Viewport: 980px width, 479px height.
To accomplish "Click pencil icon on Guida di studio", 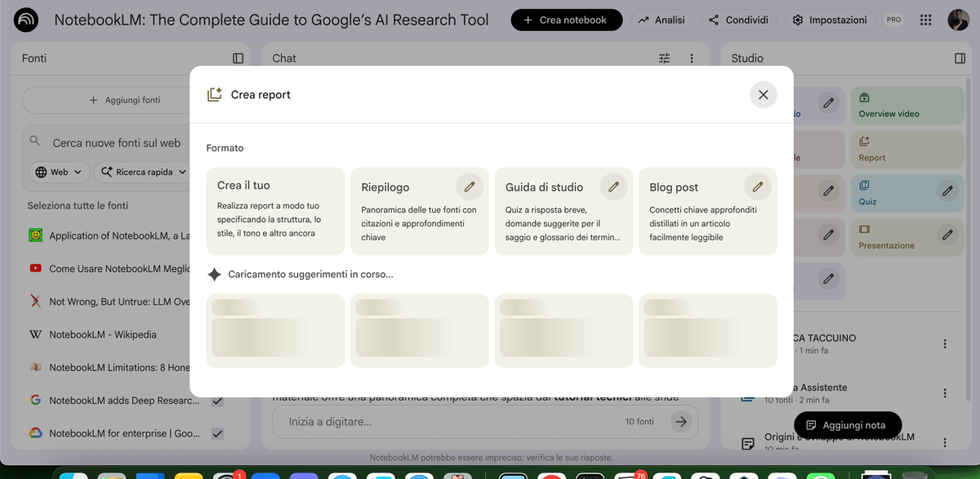I will tap(613, 187).
